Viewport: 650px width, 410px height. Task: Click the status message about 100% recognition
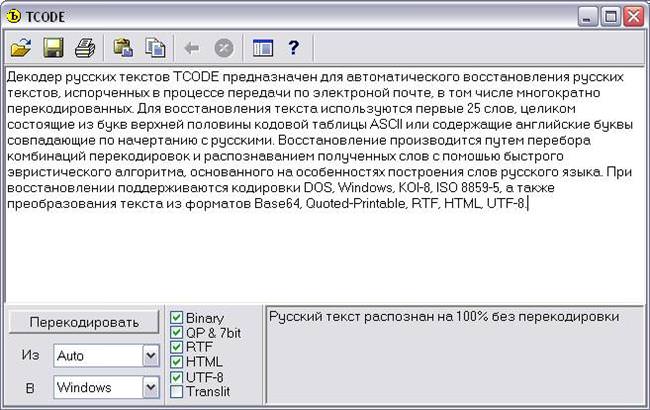tap(444, 317)
